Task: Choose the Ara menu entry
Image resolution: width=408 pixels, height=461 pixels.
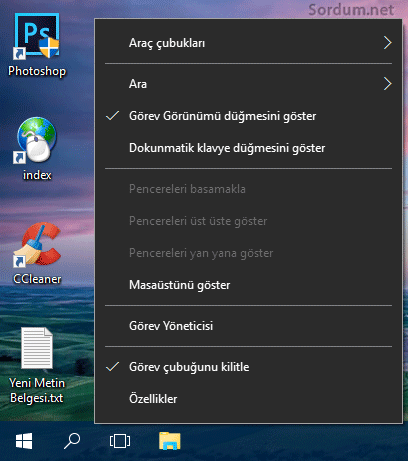Action: pos(248,84)
